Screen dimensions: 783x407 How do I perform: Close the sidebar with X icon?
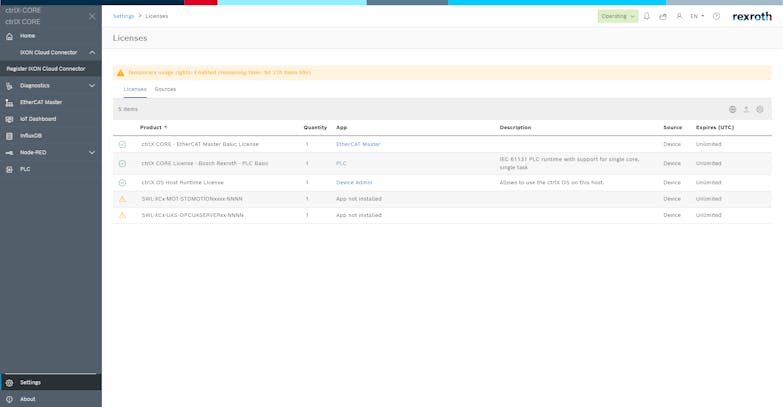pos(92,16)
